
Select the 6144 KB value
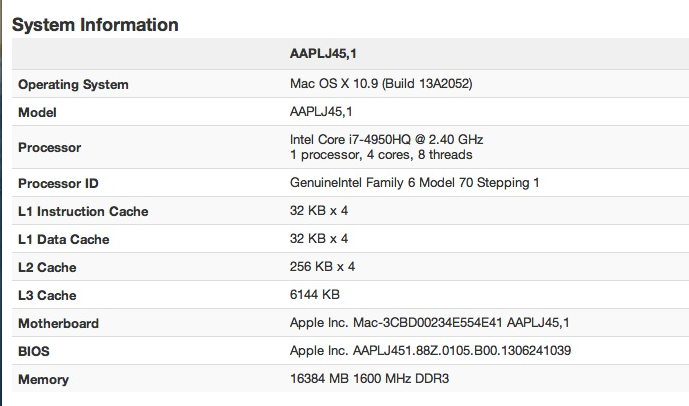pyautogui.click(x=315, y=294)
